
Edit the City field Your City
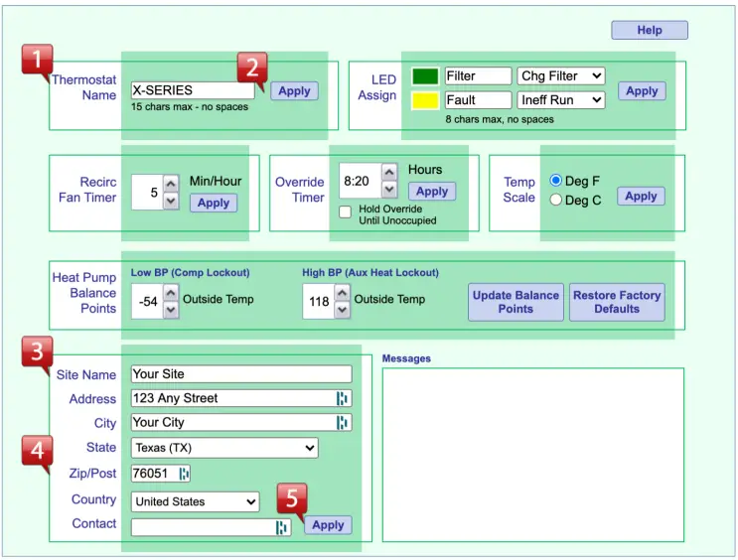241,422
